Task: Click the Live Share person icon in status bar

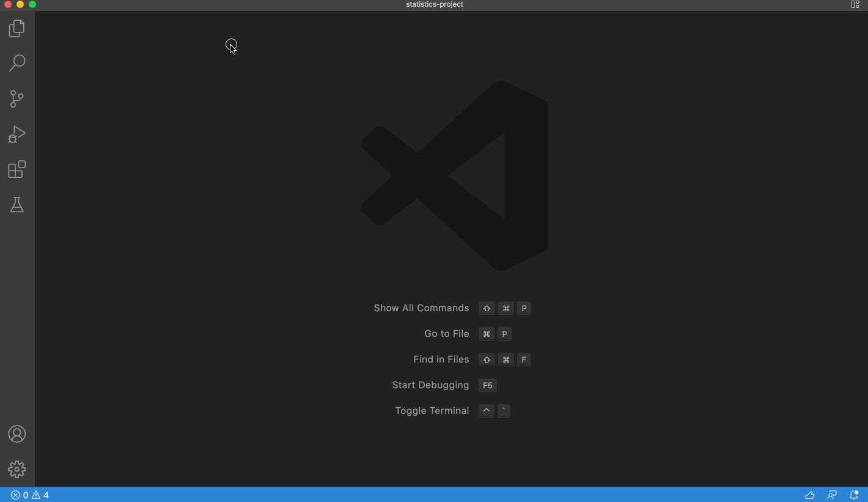Action: click(832, 495)
